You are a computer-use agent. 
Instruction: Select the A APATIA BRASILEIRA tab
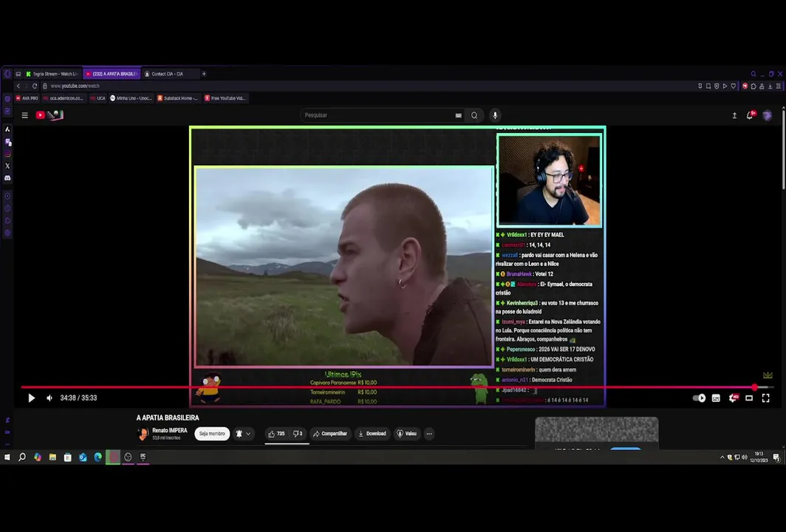click(112, 74)
